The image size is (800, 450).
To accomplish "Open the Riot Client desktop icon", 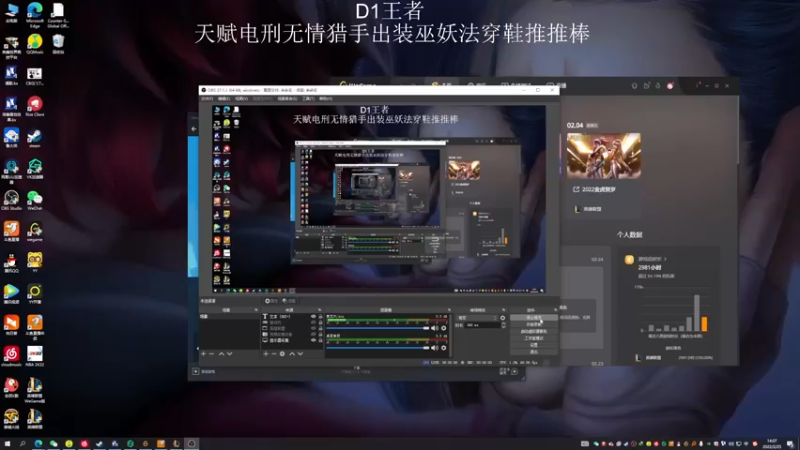I will (34, 107).
